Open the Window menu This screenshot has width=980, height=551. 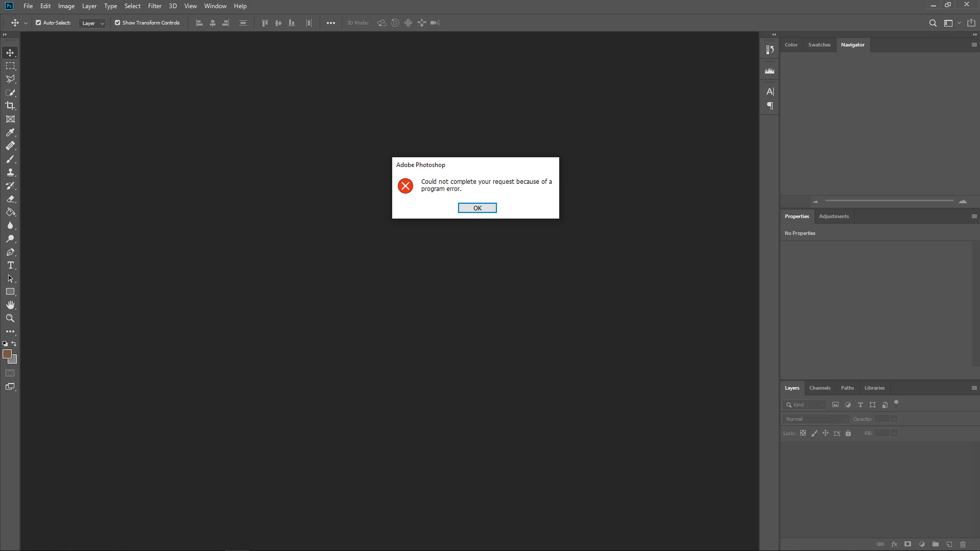215,6
